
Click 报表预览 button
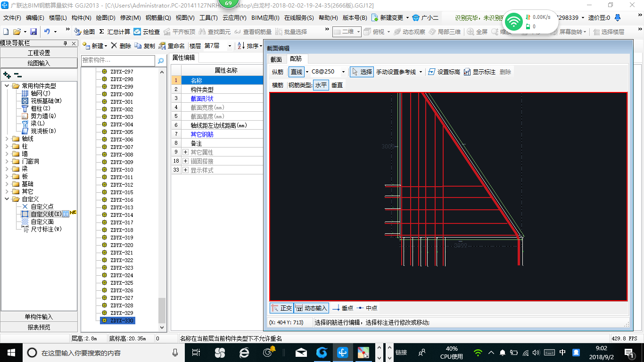pyautogui.click(x=39, y=327)
